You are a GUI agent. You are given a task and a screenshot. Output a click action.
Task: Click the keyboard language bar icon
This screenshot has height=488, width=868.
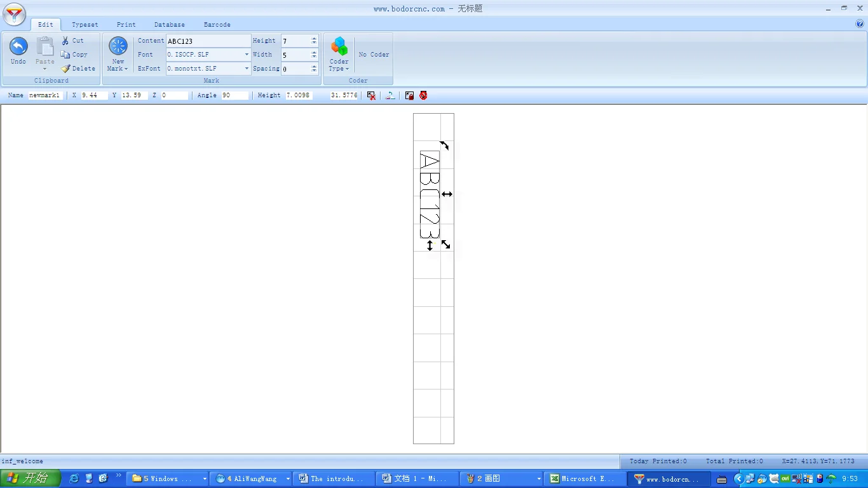point(722,479)
